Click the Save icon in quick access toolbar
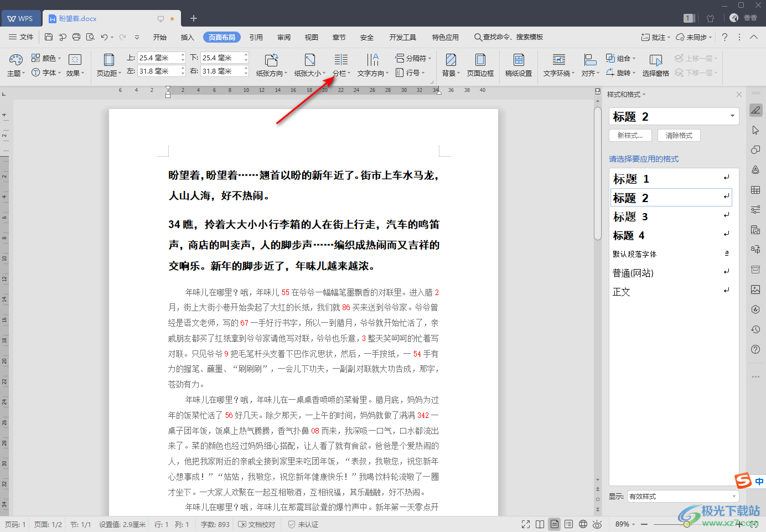Screen dimensions: 766x532 49,37
